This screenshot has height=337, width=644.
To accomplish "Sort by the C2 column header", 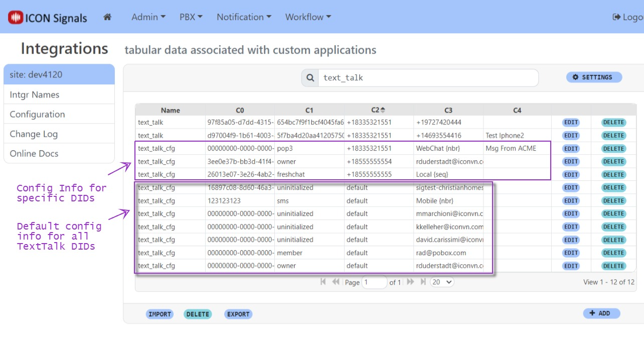I will point(378,110).
